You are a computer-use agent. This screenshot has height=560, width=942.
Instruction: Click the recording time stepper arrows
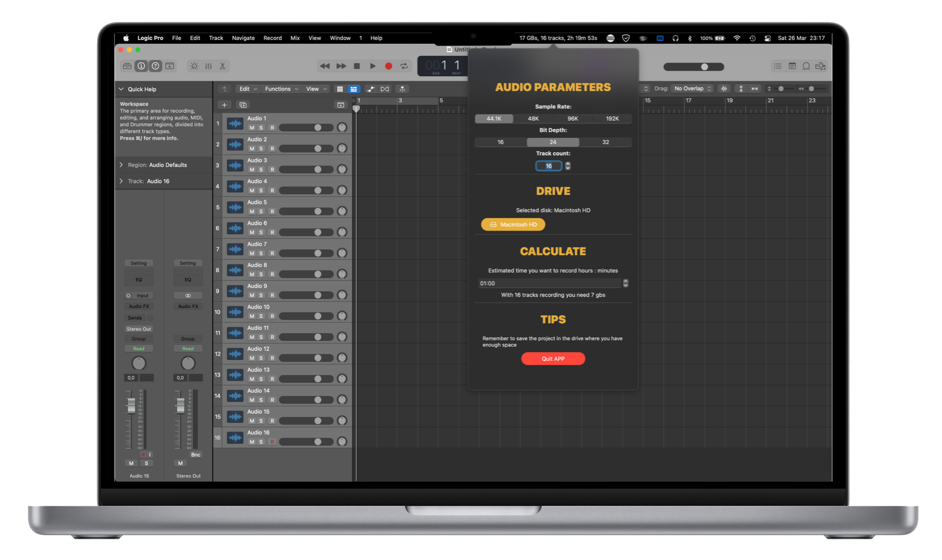point(626,283)
